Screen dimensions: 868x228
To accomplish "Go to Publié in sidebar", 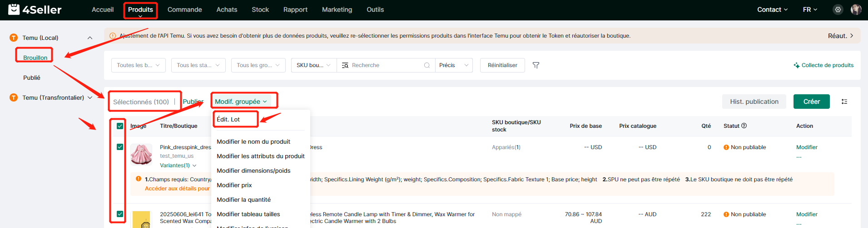I will pyautogui.click(x=32, y=78).
